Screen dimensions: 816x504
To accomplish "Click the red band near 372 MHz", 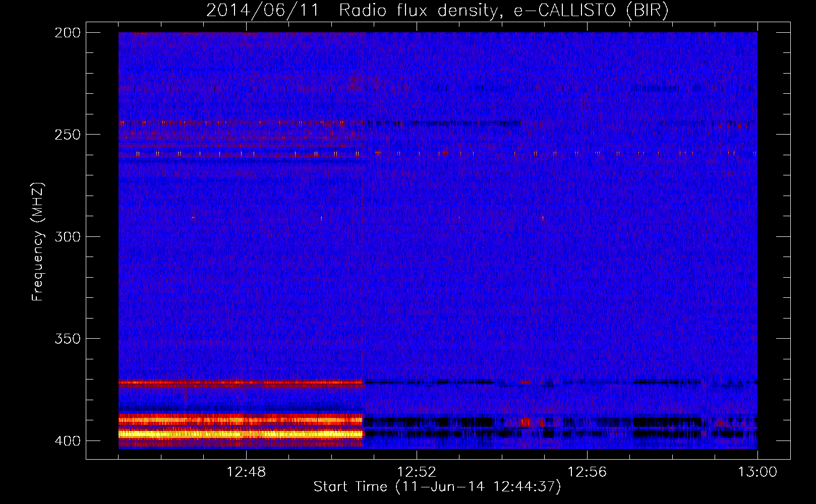I will (x=241, y=383).
